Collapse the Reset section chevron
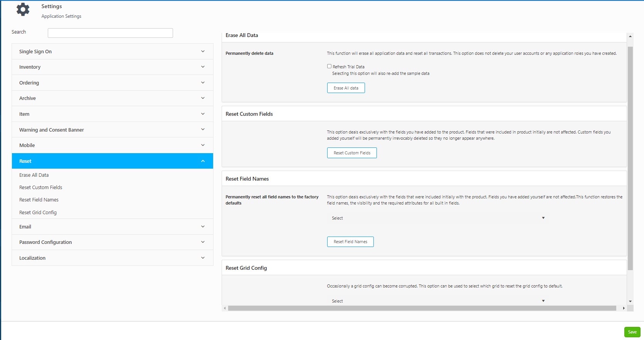 point(203,161)
